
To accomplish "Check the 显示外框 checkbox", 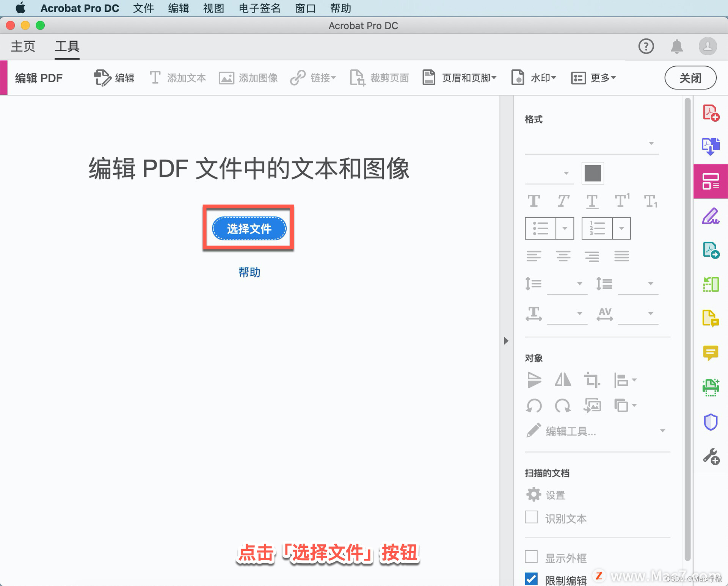I will (x=531, y=557).
